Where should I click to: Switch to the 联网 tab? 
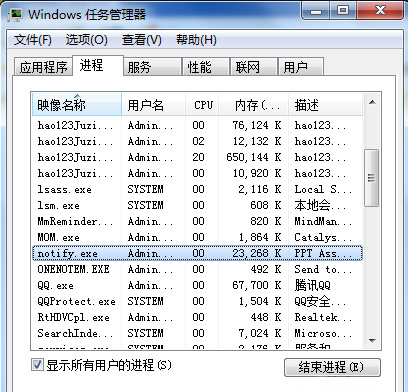[x=254, y=67]
